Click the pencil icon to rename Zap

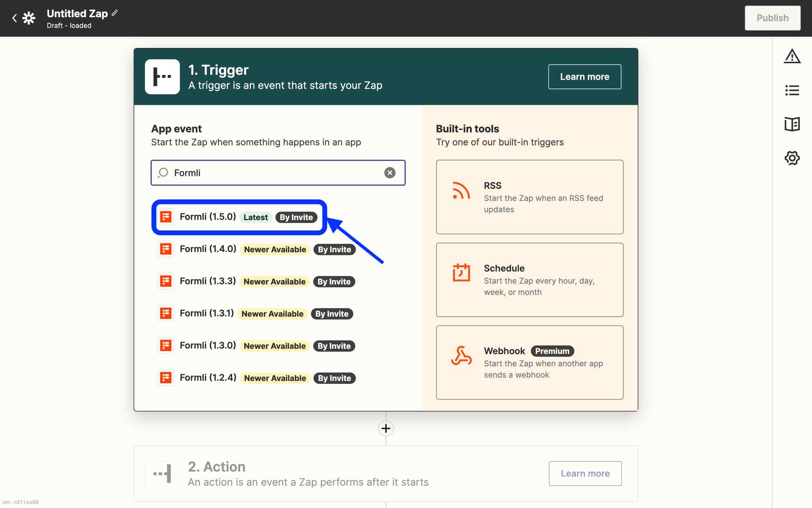(115, 13)
